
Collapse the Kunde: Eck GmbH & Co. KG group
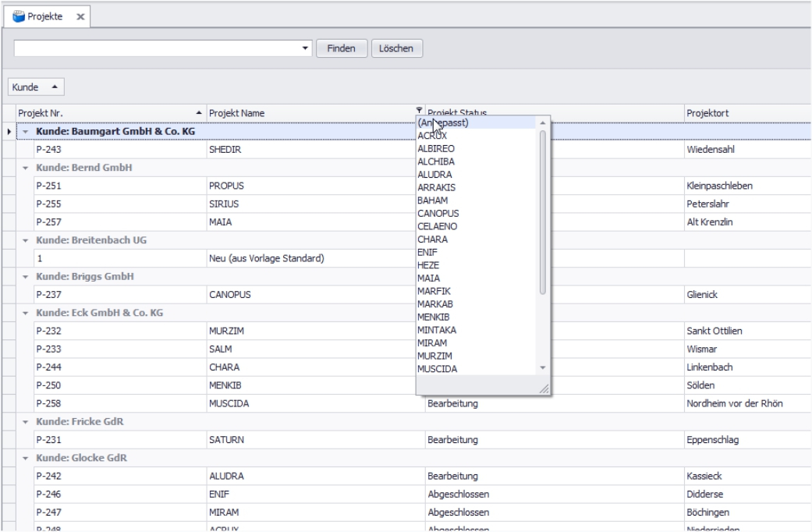point(25,313)
